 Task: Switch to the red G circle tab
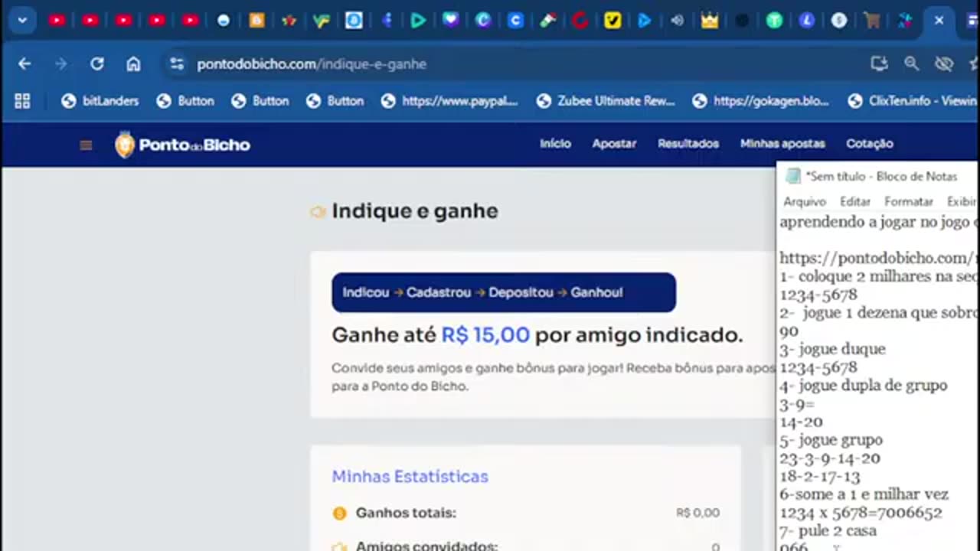[580, 21]
